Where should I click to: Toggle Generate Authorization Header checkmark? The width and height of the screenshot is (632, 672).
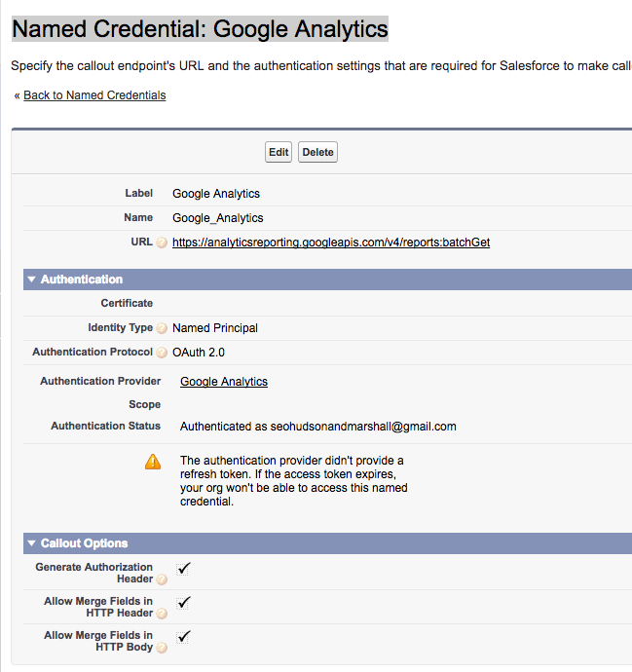[x=184, y=568]
